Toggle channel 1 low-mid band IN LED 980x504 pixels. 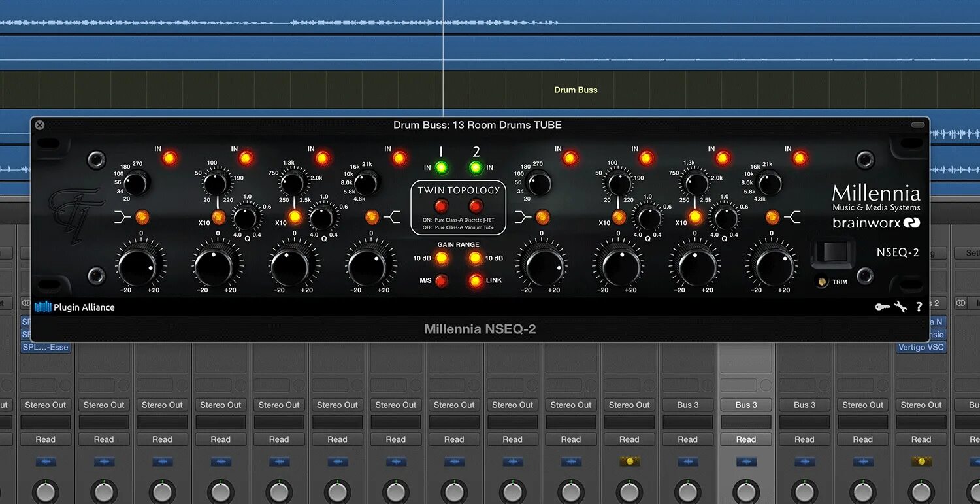pyautogui.click(x=246, y=158)
